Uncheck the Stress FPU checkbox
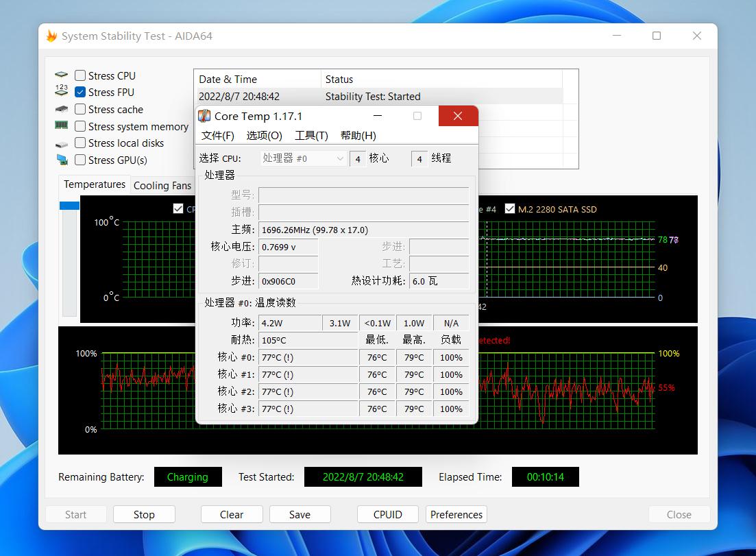Screen dimensions: 756x556 point(80,92)
